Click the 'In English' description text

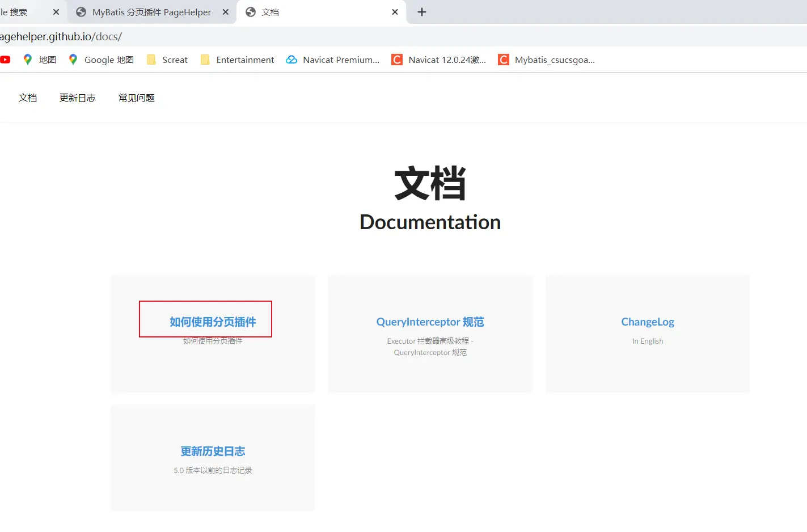pyautogui.click(x=648, y=341)
